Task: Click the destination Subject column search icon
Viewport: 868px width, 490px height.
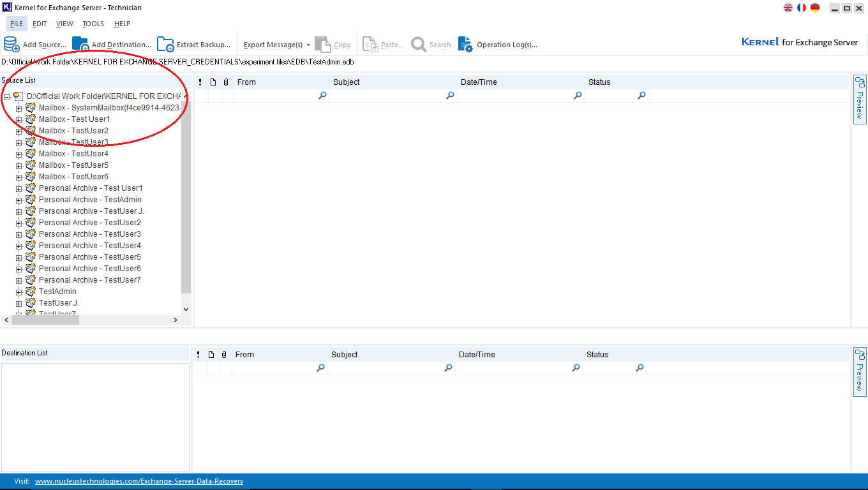Action: (x=448, y=368)
